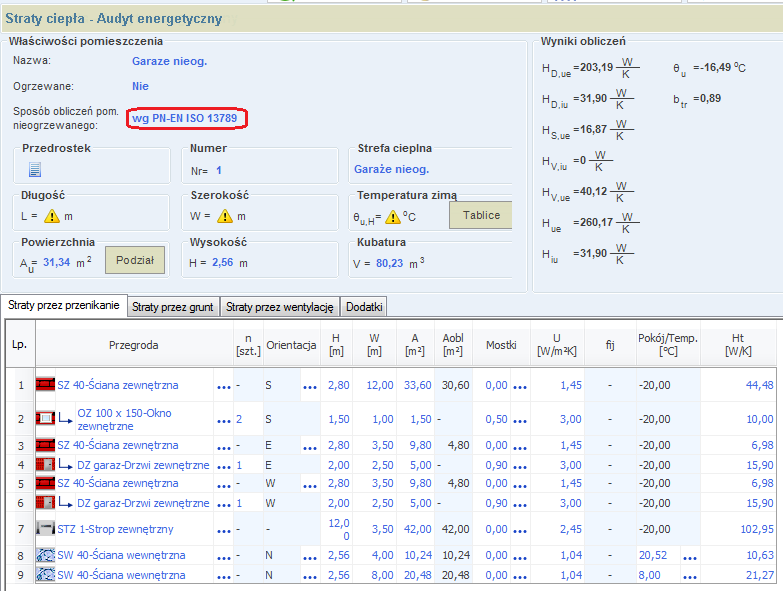
Task: Click area value 33,60 in row 1
Action: pos(417,385)
